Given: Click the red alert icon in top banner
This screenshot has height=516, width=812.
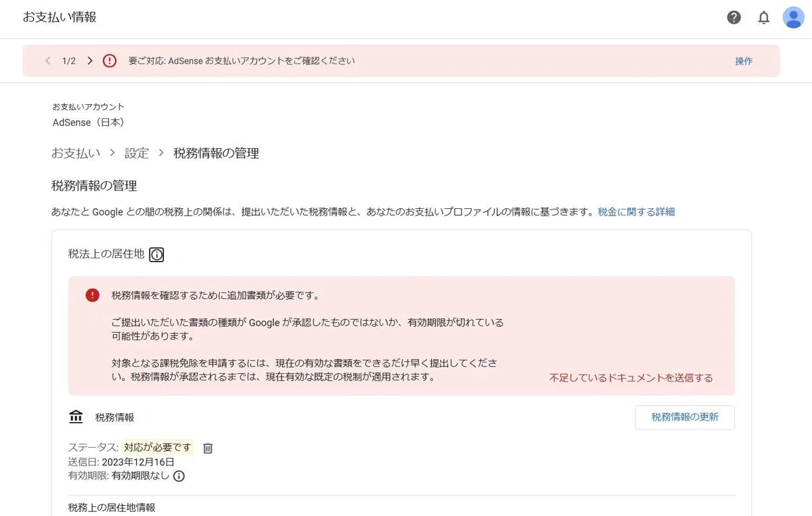Looking at the screenshot, I should pyautogui.click(x=110, y=61).
